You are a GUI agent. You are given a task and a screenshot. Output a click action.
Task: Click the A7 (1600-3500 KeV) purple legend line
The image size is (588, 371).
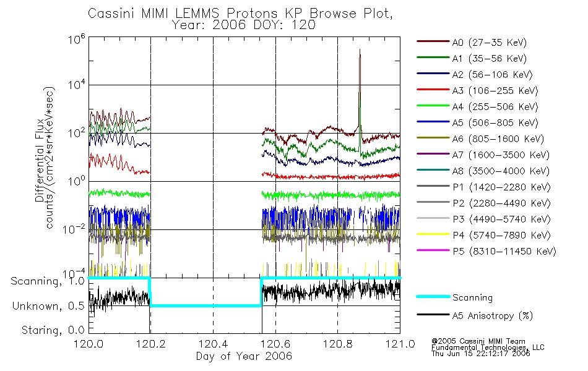(x=433, y=153)
